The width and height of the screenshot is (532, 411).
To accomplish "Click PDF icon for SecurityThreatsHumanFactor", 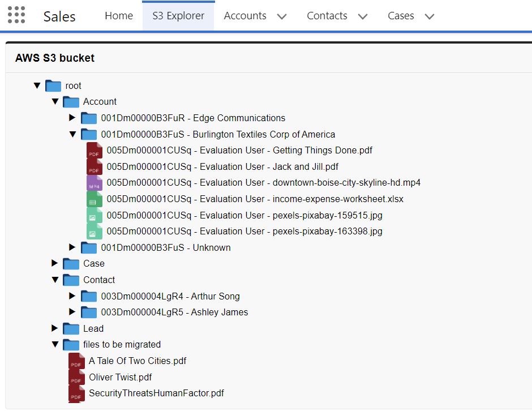I will click(76, 393).
